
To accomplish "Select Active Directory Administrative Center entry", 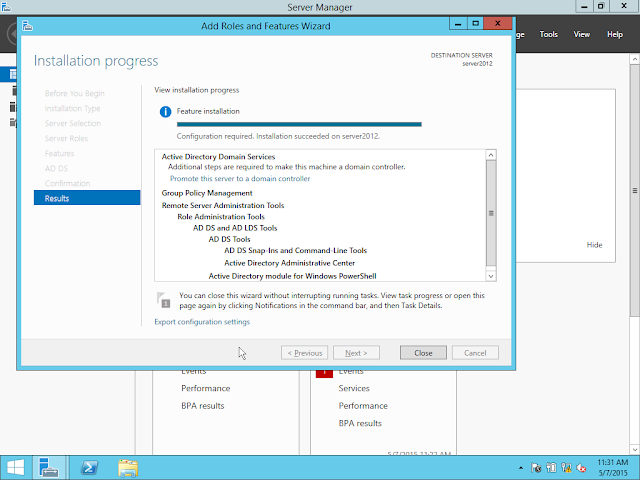I will tap(289, 263).
